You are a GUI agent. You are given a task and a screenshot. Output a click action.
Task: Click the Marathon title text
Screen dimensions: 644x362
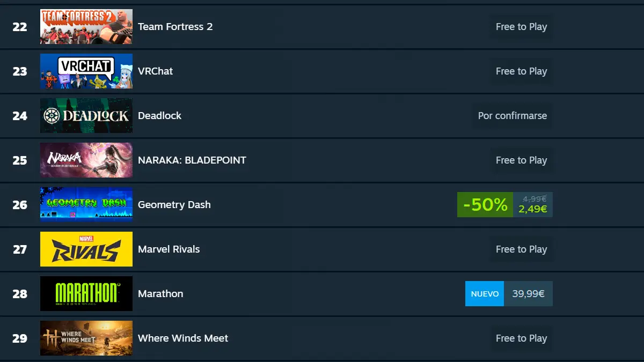(x=160, y=294)
